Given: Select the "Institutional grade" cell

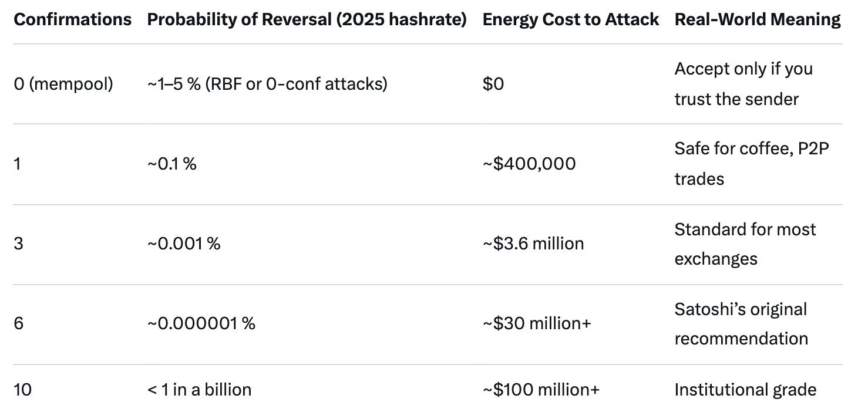Looking at the screenshot, I should tap(745, 390).
